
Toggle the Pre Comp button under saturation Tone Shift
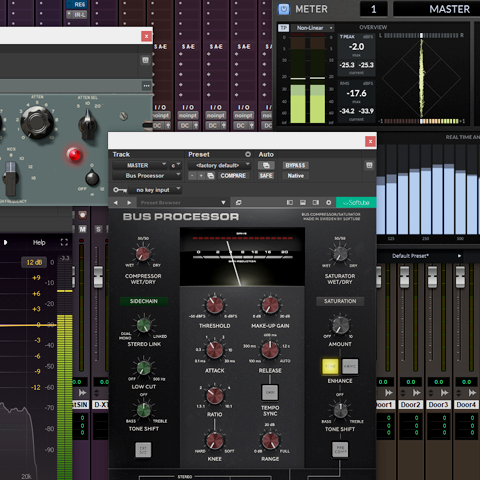click(340, 450)
